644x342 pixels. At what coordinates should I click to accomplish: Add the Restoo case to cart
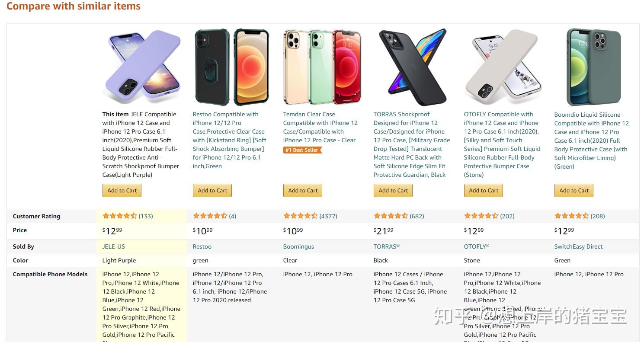[x=212, y=190]
